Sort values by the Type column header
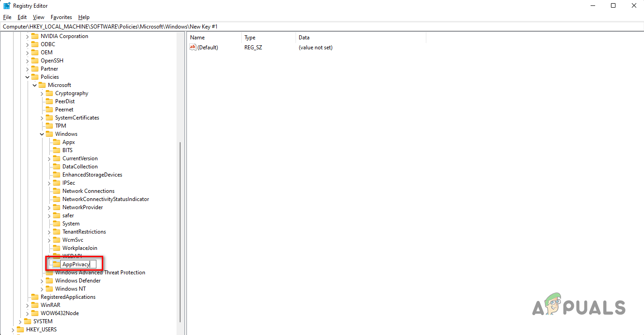The width and height of the screenshot is (644, 335). 269,38
